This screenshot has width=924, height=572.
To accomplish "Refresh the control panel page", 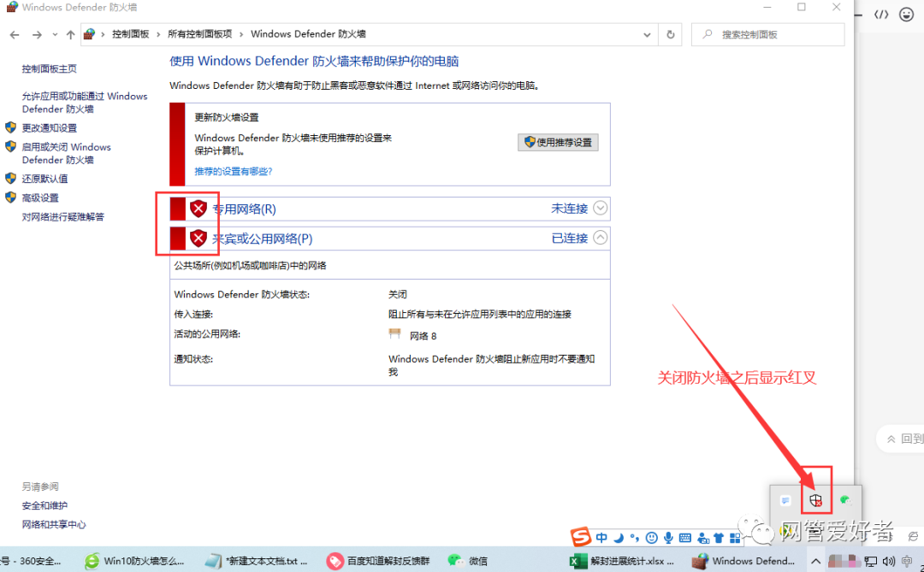I will pos(671,35).
